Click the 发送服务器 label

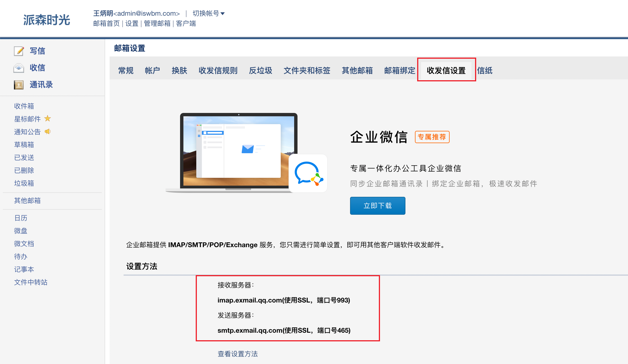pyautogui.click(x=235, y=315)
